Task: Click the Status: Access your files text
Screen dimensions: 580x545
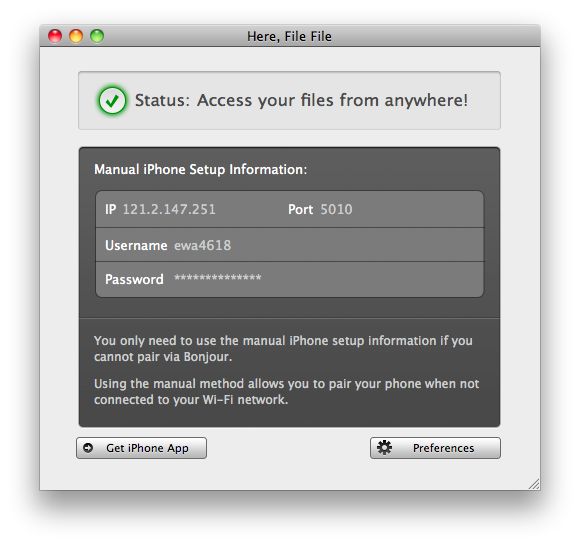Action: 301,100
